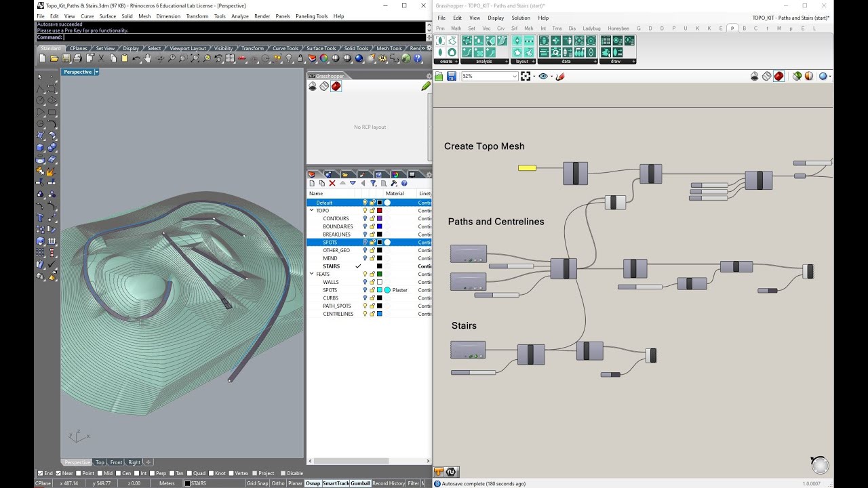This screenshot has width=868, height=488.
Task: Click New Layer icon in Layers panel
Action: click(313, 183)
